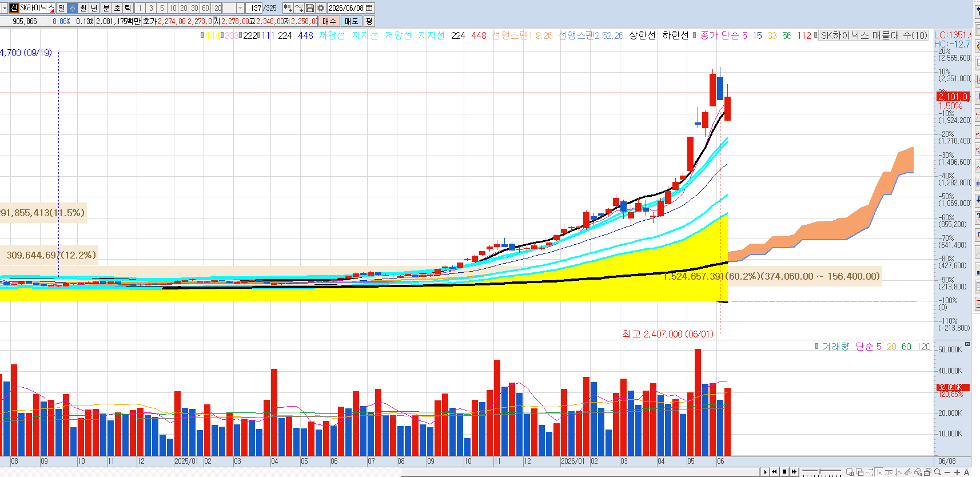Open the calendar picker beside 2026/06/08

[369, 8]
